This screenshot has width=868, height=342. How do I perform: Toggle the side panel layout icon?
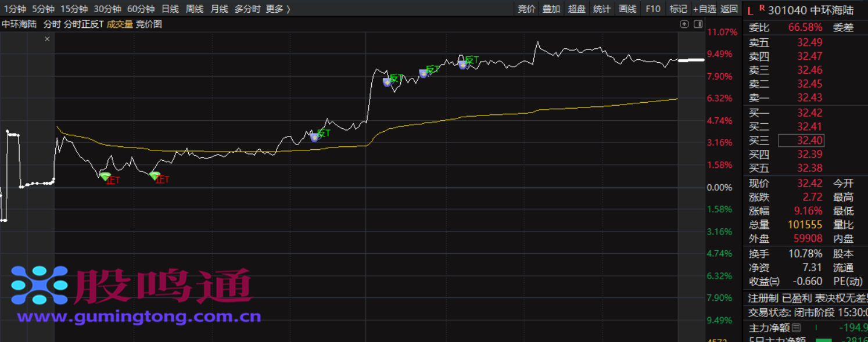(698, 24)
